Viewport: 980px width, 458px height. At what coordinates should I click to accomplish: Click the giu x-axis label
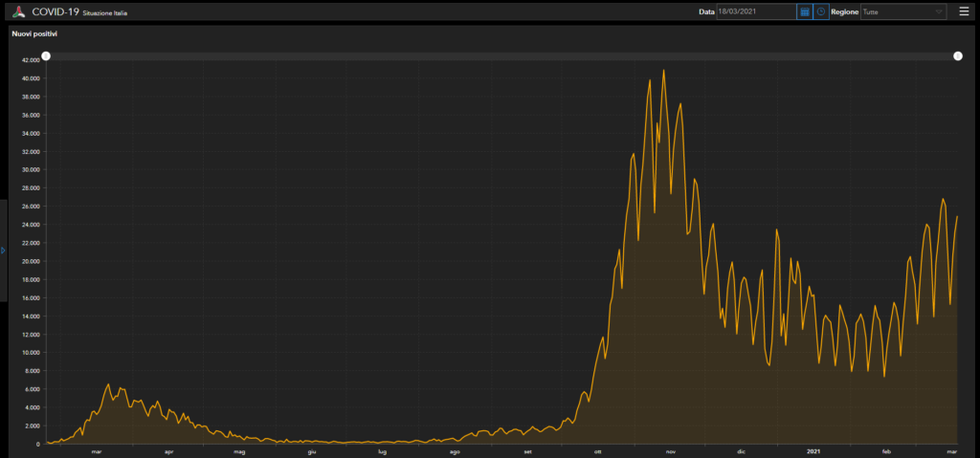point(312,451)
